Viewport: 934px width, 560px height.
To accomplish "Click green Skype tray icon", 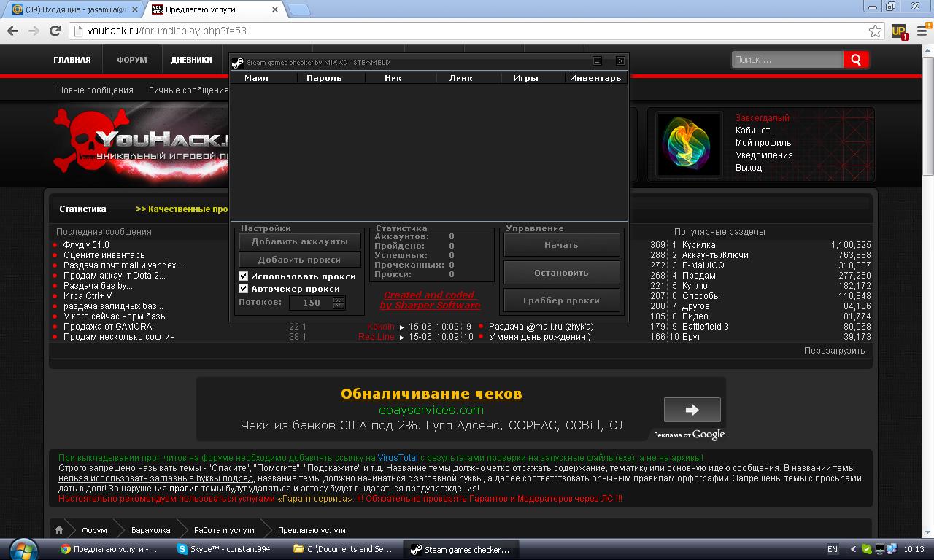I will coord(866,549).
